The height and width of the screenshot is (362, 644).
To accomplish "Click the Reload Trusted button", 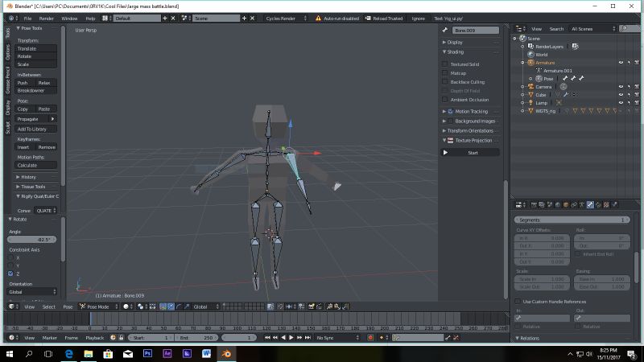I will pyautogui.click(x=384, y=18).
